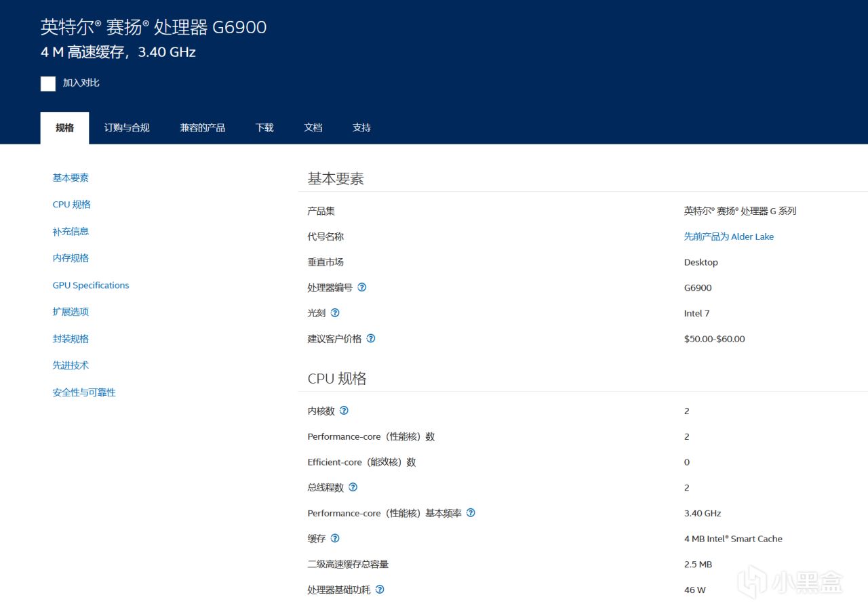Jump to 基本要素 section in sidebar
This screenshot has height=614, width=868.
point(71,178)
